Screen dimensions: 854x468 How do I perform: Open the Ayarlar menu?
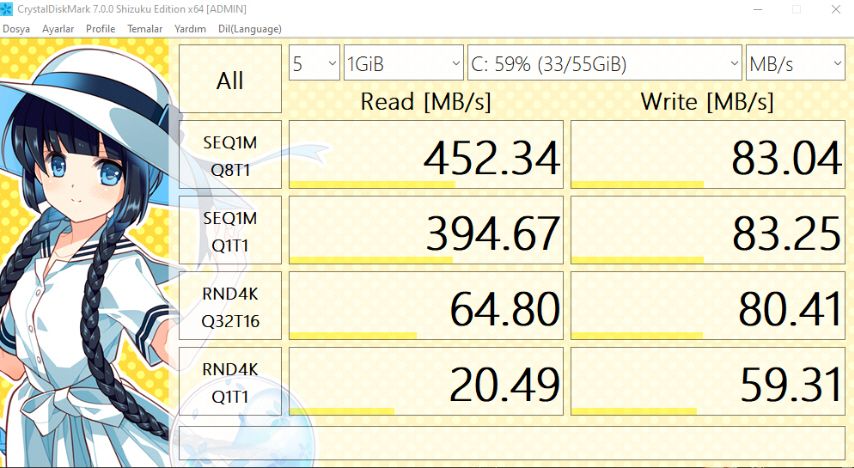click(x=58, y=29)
